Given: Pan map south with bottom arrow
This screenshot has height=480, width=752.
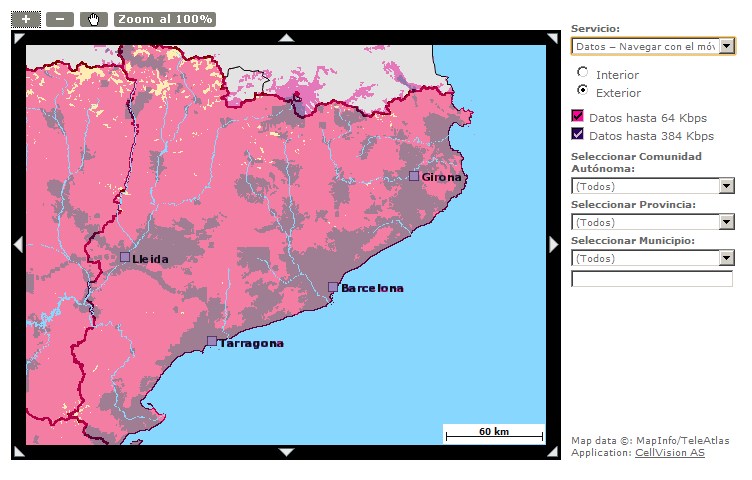Looking at the screenshot, I should coord(286,452).
